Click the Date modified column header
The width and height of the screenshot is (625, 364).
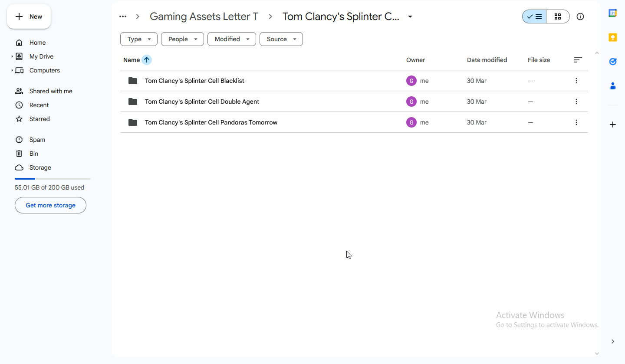(x=487, y=60)
